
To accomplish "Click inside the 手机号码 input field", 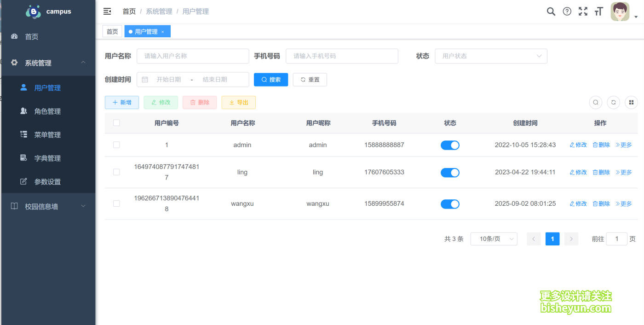I will coord(342,56).
